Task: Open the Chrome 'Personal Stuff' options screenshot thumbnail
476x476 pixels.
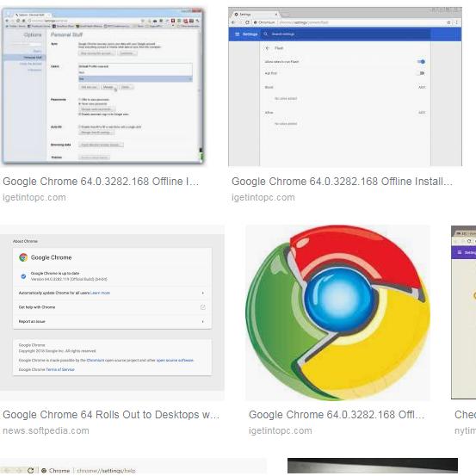Action: pos(102,86)
